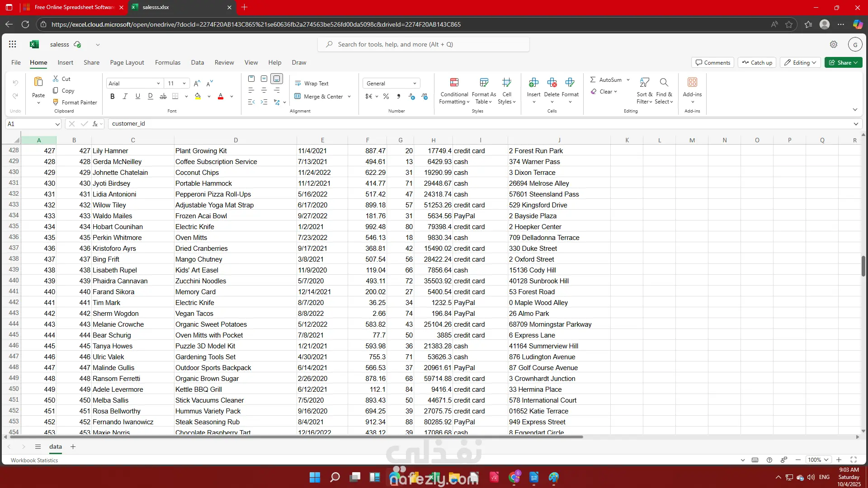Click the Borders icon in the Font group
Screen dimensions: 868x488
click(175, 96)
